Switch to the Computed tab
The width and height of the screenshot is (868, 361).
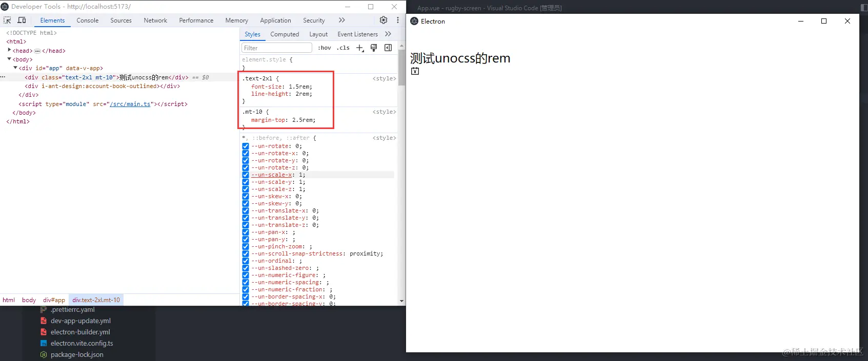pos(285,34)
